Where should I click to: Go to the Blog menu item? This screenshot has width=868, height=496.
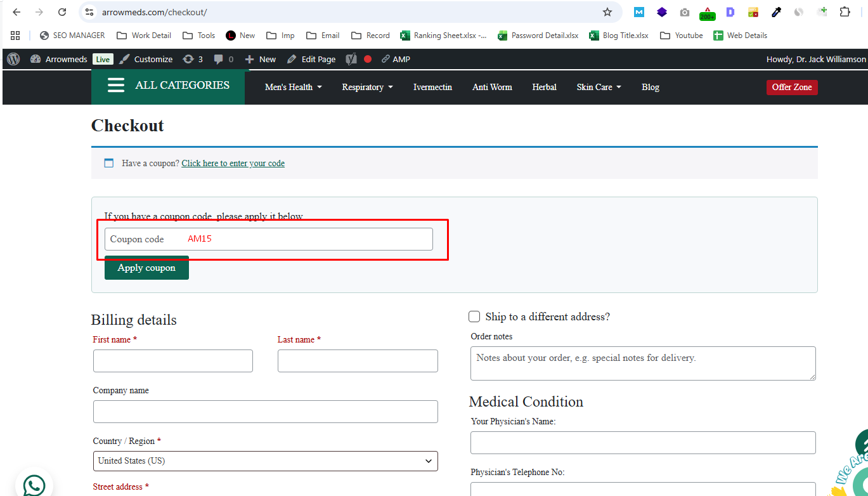(650, 87)
